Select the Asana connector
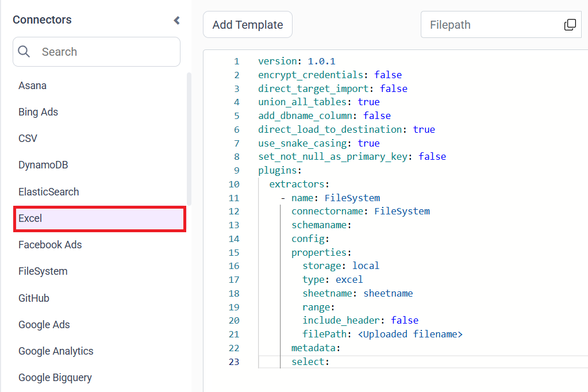The width and height of the screenshot is (588, 392). (x=33, y=86)
